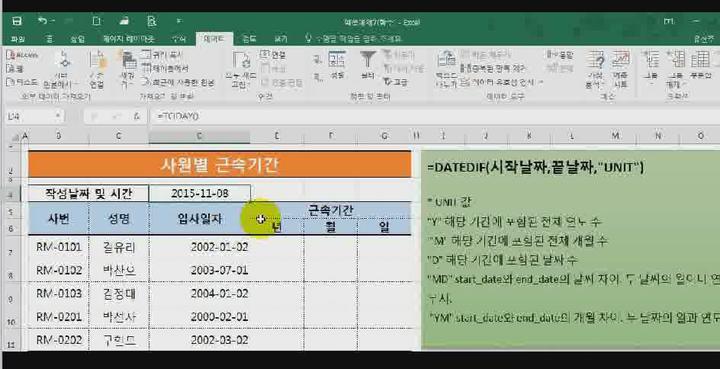Select the date cell 2015-11-08
This screenshot has width=720, height=369.
[200, 193]
